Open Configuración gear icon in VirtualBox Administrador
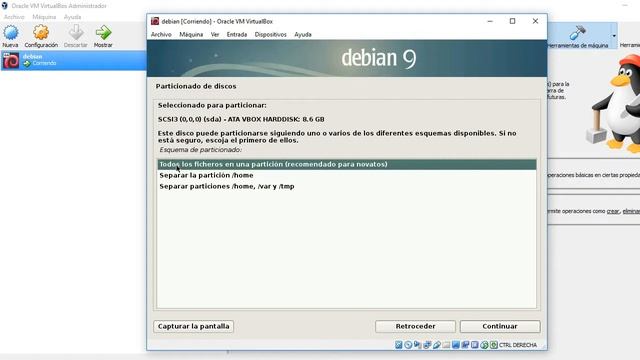This screenshot has height=360, width=640. pos(41,33)
